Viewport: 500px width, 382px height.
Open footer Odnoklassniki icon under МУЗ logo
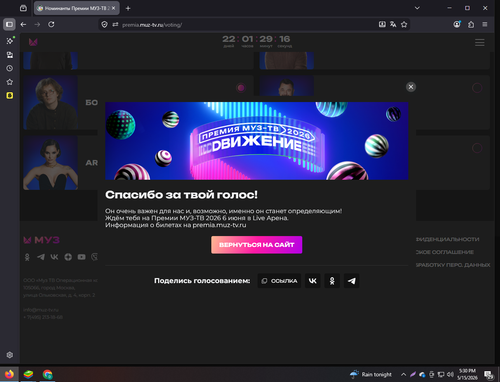pyautogui.click(x=27, y=257)
